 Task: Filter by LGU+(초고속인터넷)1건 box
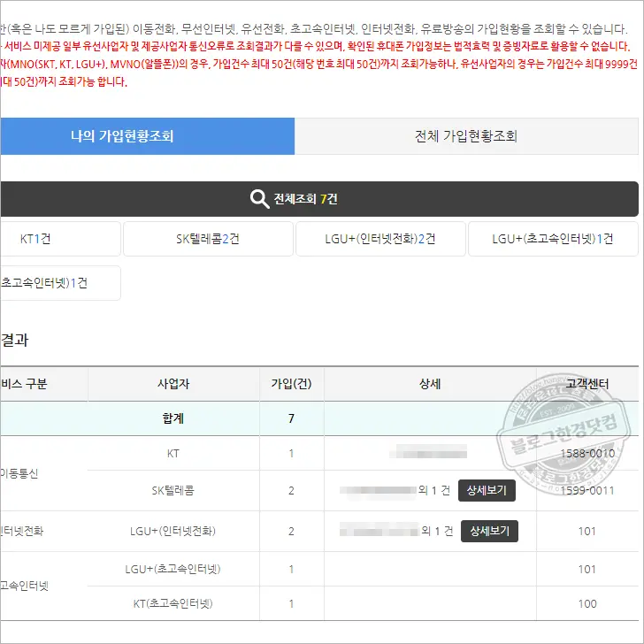click(x=553, y=239)
